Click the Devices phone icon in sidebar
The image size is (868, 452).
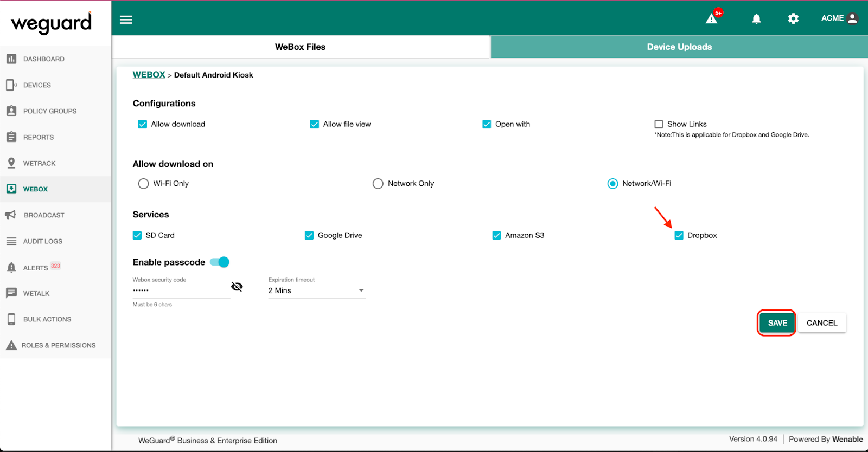(x=11, y=85)
